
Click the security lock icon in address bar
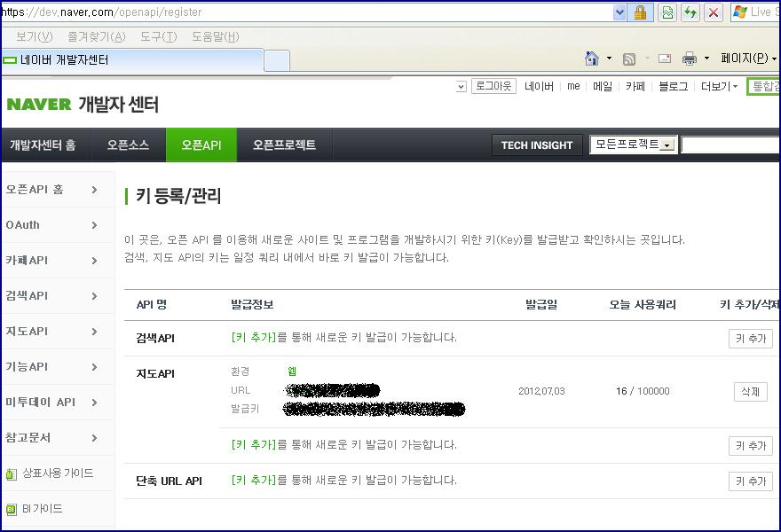(x=641, y=12)
